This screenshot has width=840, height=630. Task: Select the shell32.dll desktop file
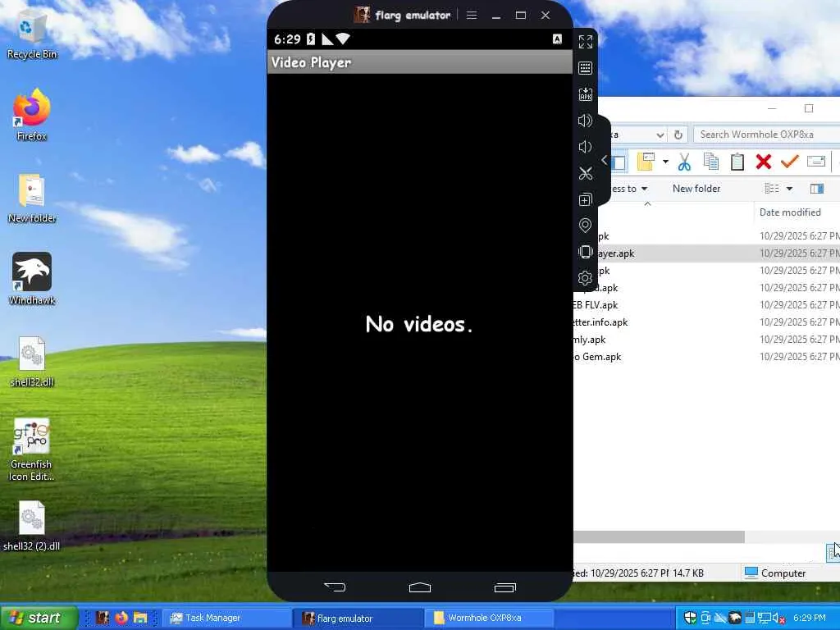coord(32,362)
